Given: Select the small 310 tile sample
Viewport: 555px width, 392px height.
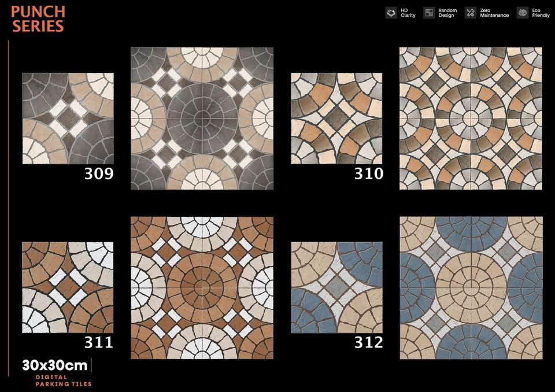Looking at the screenshot, I should coord(336,119).
